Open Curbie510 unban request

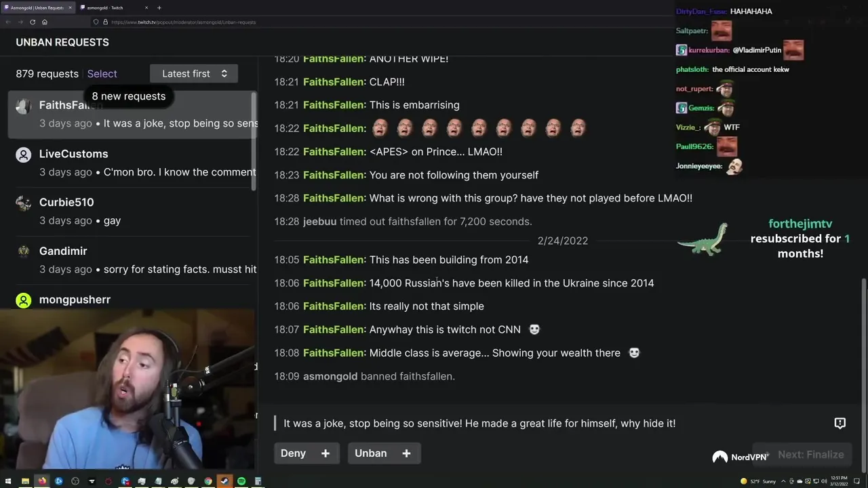pos(132,211)
